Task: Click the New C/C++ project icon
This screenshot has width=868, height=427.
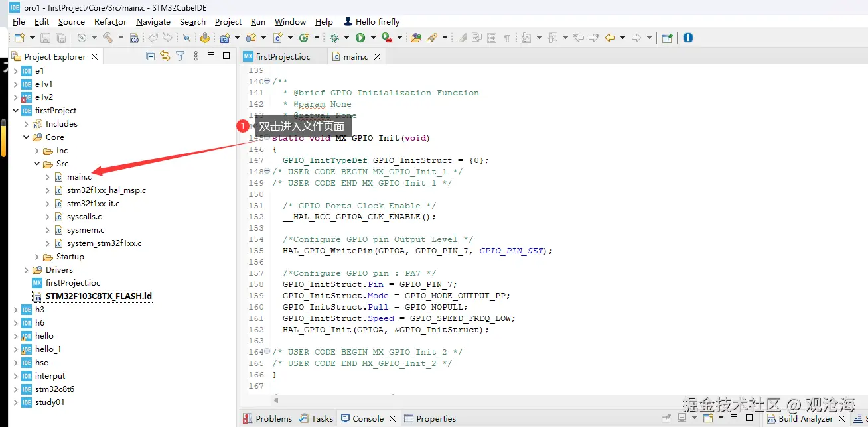Action: click(x=225, y=38)
